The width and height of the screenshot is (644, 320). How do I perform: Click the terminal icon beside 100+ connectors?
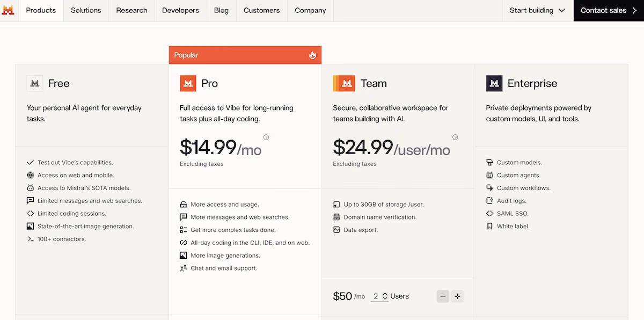(x=30, y=239)
